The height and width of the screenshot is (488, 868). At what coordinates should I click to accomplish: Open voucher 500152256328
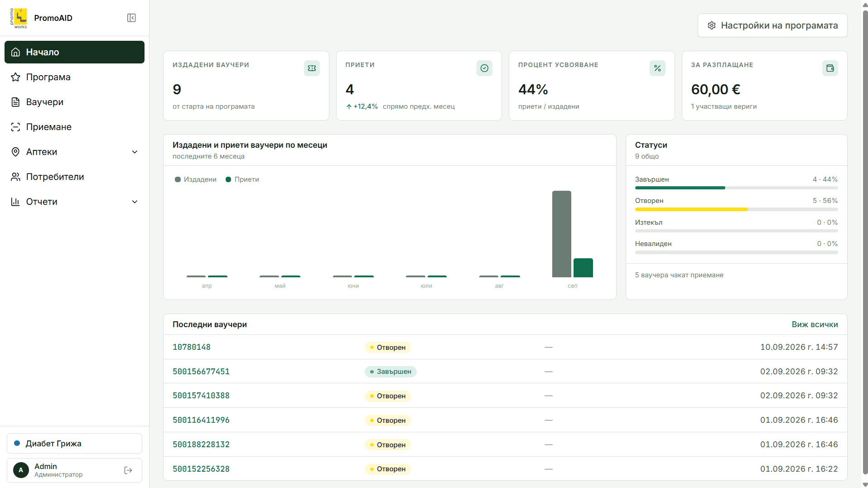(x=201, y=469)
